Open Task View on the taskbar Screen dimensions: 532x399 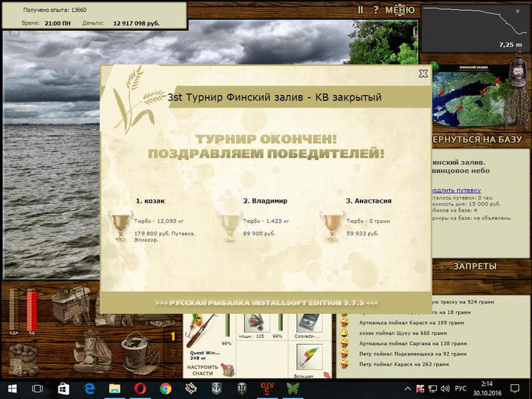(x=37, y=389)
